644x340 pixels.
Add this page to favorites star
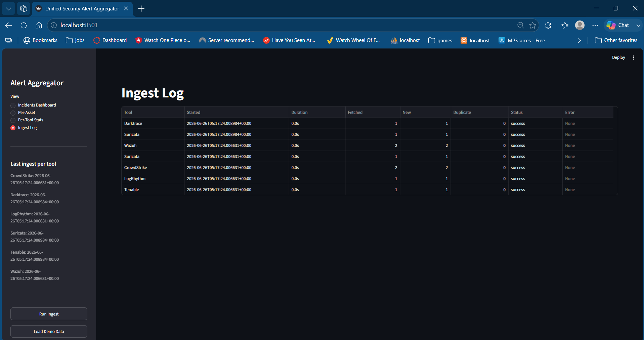click(532, 25)
